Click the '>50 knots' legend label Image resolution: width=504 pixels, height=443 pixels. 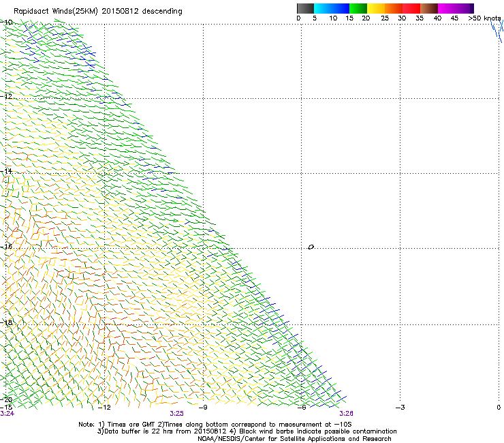click(x=484, y=18)
